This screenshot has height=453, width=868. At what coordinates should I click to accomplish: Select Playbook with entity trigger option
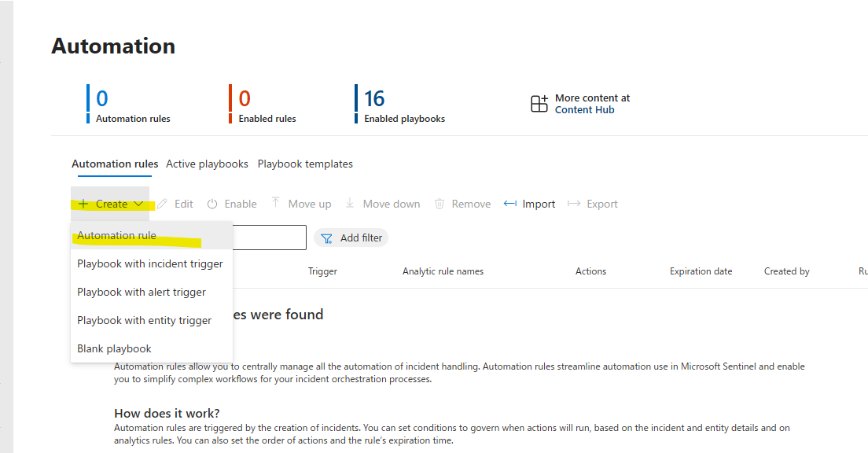[x=144, y=320]
